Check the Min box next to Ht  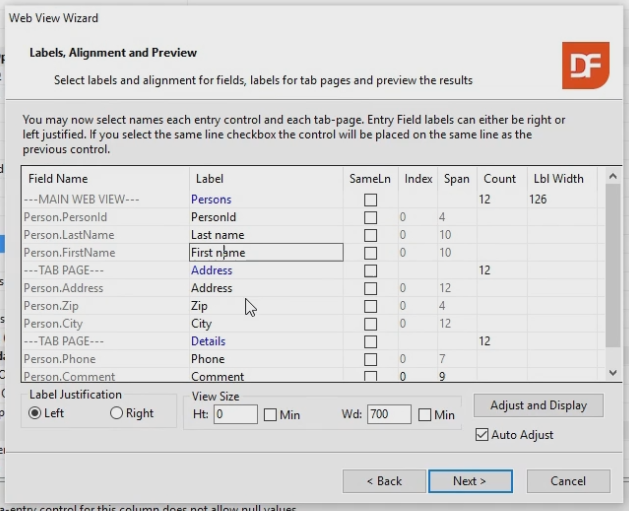pyautogui.click(x=271, y=415)
